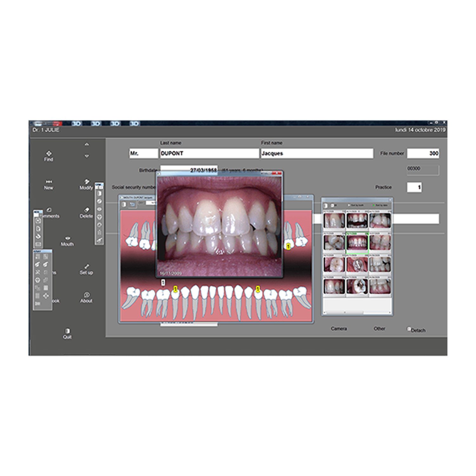This screenshot has width=476, height=476.
Task: Go to next record with down chevron
Action: coord(87,156)
